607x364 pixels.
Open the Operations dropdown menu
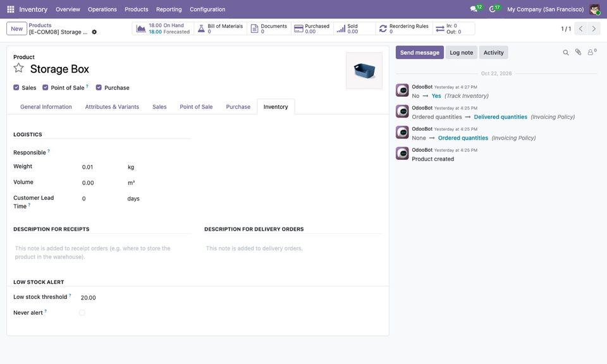[102, 9]
